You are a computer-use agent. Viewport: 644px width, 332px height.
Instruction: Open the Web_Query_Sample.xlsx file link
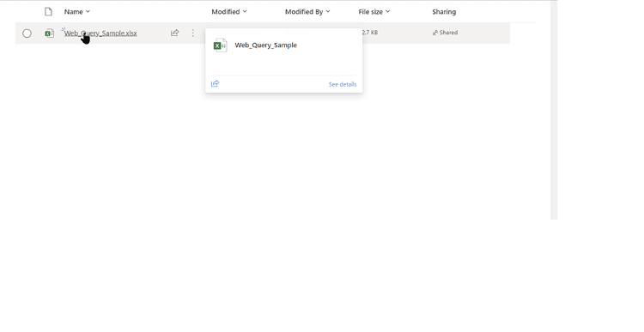[100, 33]
